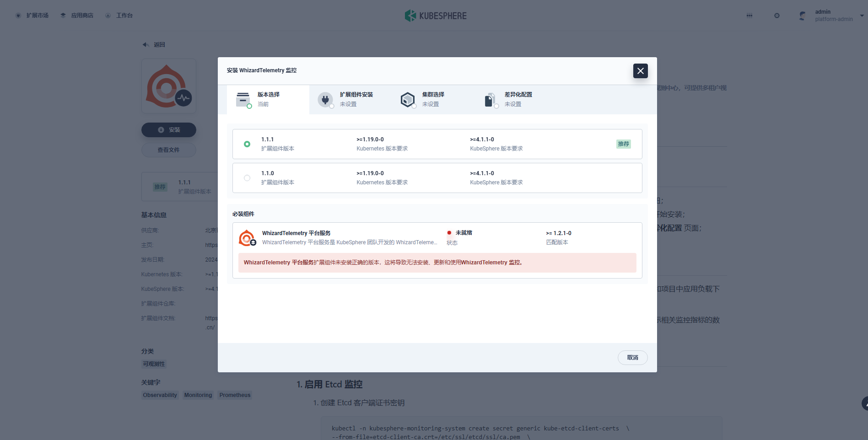868x440 pixels.
Task: Click the red installation warning message
Action: (x=437, y=263)
